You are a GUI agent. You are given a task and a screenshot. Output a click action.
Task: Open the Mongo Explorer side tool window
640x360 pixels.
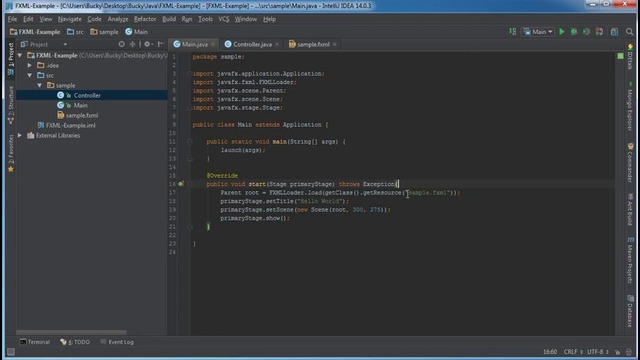pos(630,106)
